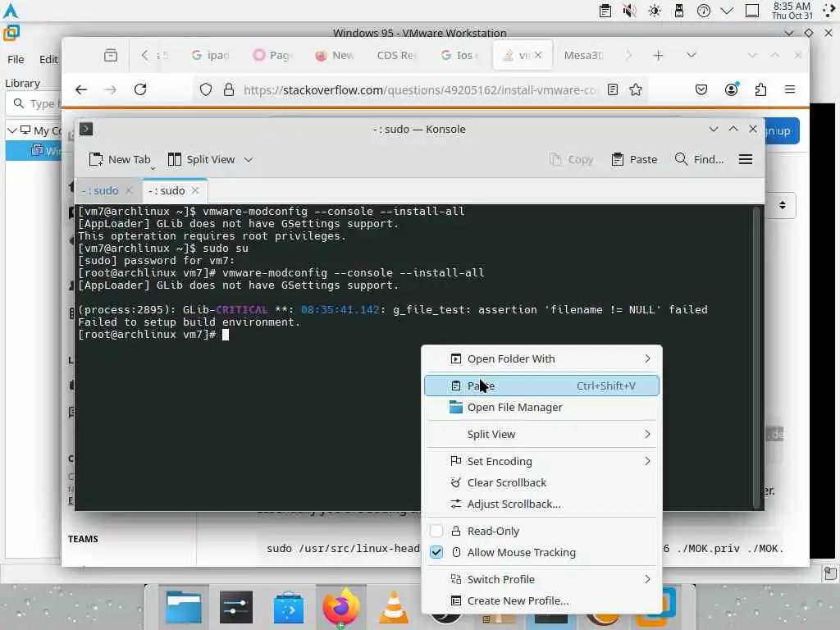This screenshot has height=630, width=840.
Task: Expand the Firefox list all tabs chevron
Action: [x=692, y=55]
